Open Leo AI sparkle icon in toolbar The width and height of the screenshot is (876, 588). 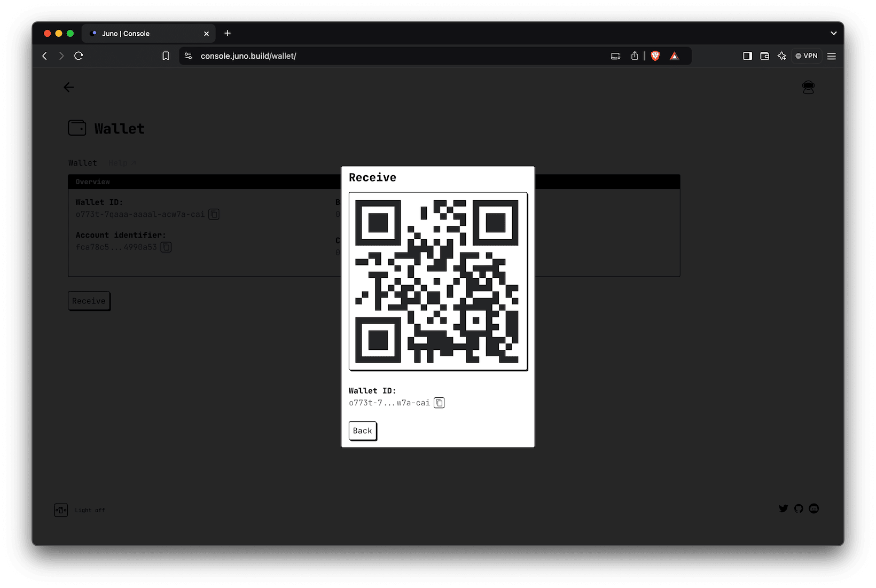click(x=781, y=56)
